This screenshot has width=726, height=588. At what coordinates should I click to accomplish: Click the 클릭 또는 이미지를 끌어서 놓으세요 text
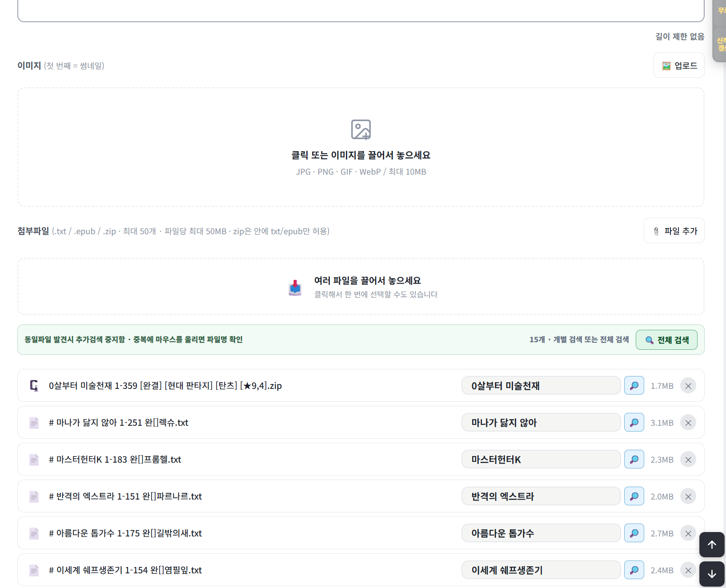pyautogui.click(x=361, y=155)
